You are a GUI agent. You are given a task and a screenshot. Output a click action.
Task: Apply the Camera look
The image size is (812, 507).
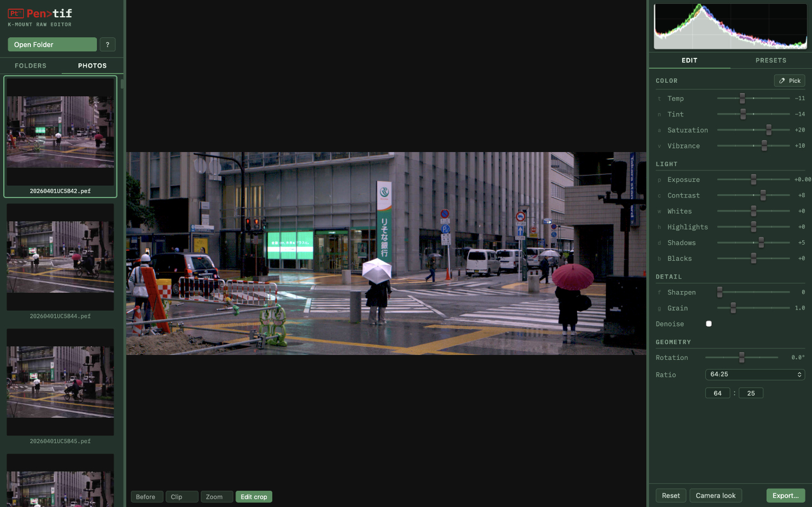click(x=715, y=496)
